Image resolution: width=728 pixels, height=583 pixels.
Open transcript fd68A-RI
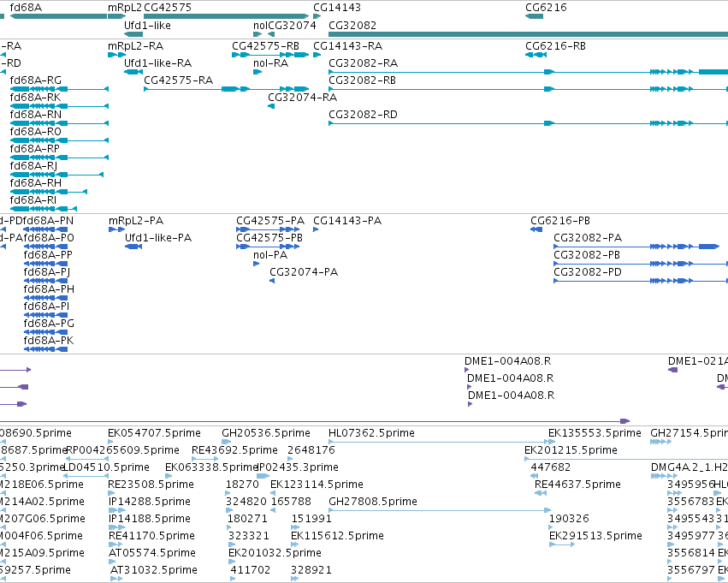44,209
